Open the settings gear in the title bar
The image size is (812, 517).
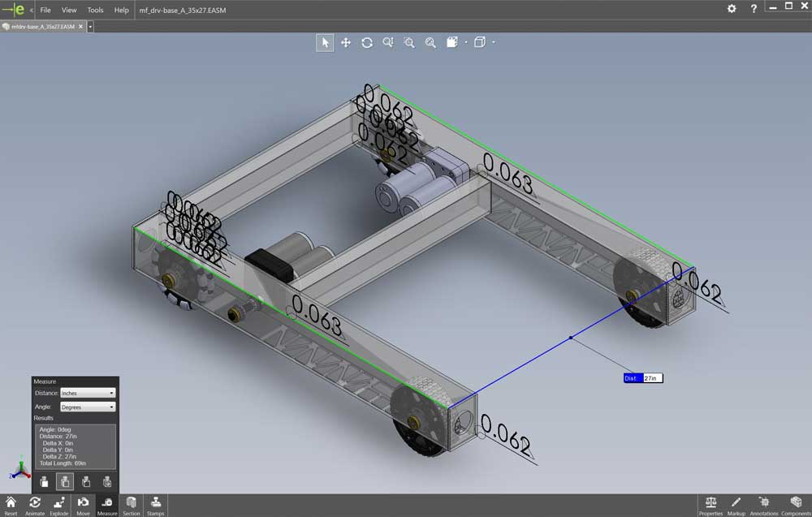[732, 9]
